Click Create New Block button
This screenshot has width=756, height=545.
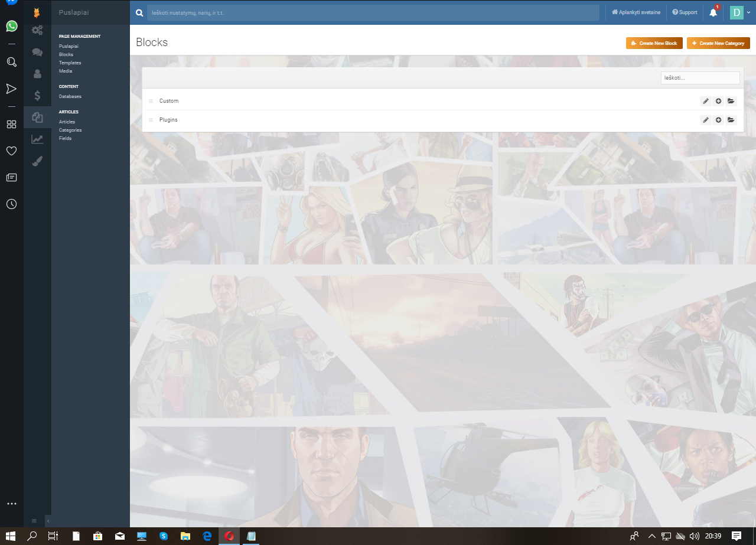click(654, 43)
